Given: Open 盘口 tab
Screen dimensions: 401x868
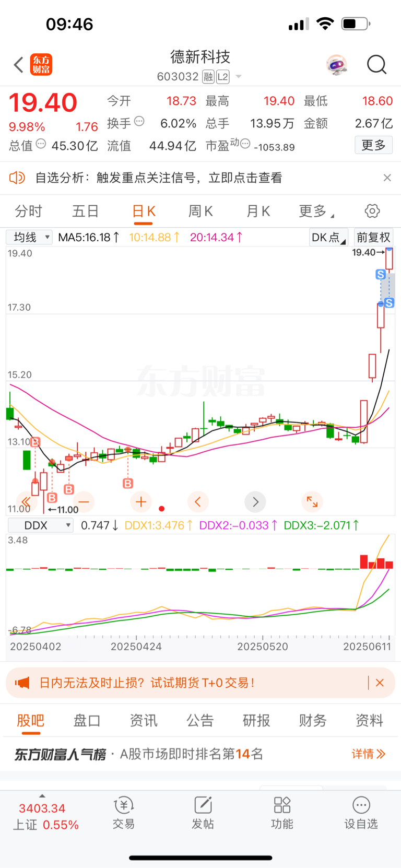Looking at the screenshot, I should [87, 720].
